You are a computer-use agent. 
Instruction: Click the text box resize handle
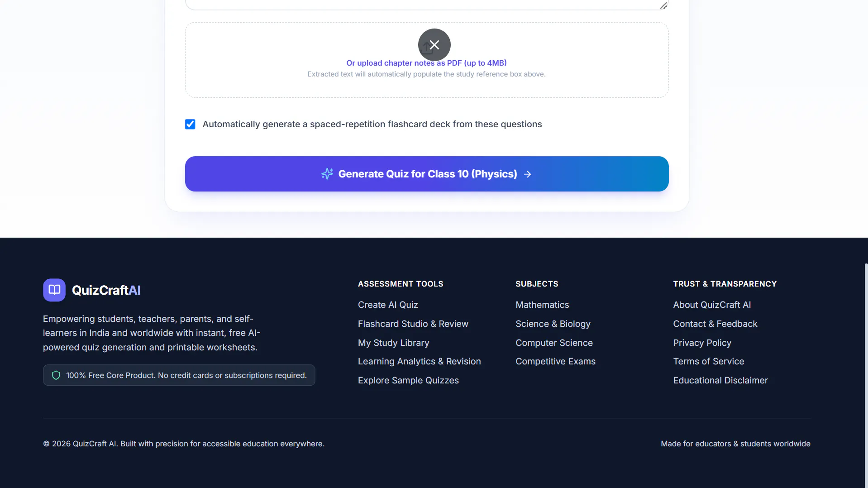coord(663,5)
